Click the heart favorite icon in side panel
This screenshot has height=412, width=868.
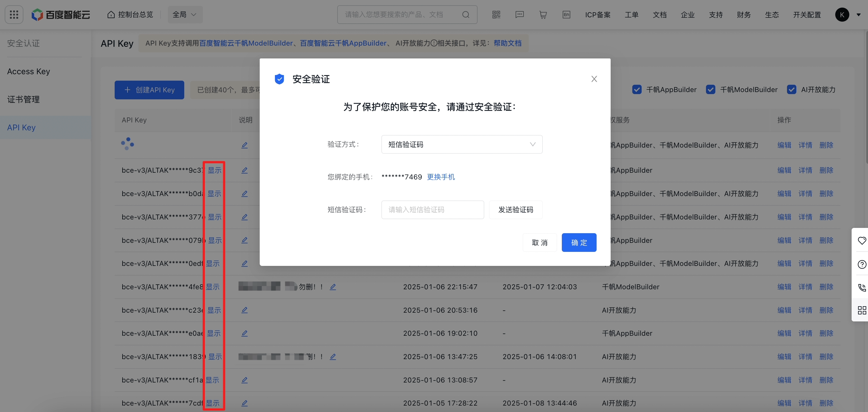click(862, 241)
